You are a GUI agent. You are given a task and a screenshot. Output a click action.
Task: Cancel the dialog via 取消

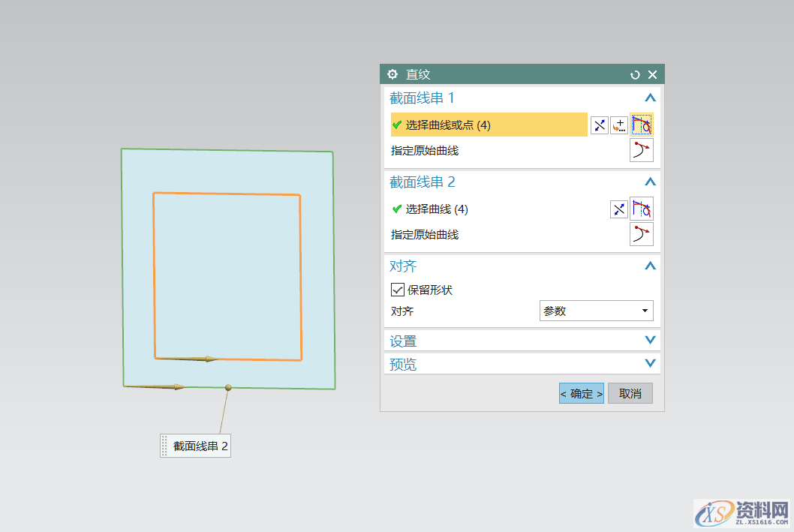[x=630, y=392]
